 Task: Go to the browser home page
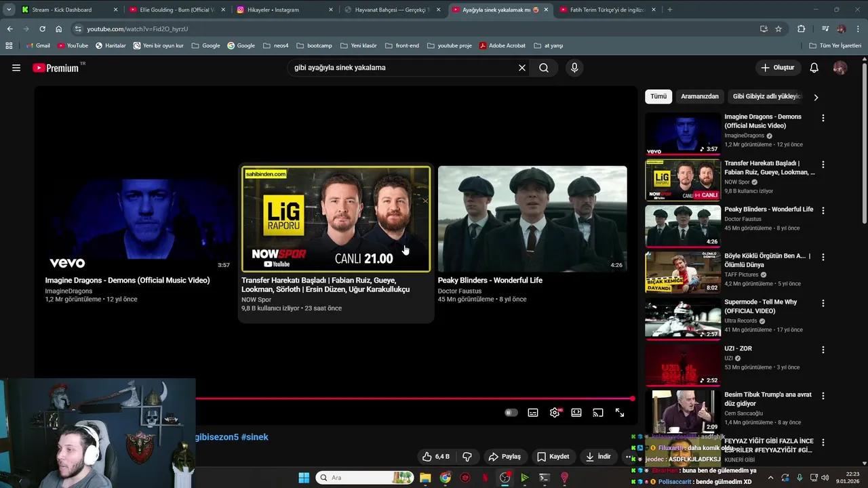click(58, 29)
